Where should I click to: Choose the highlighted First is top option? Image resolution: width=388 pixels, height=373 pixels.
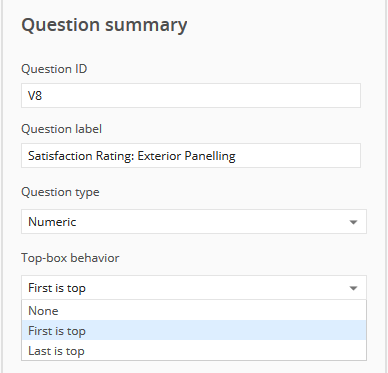194,330
